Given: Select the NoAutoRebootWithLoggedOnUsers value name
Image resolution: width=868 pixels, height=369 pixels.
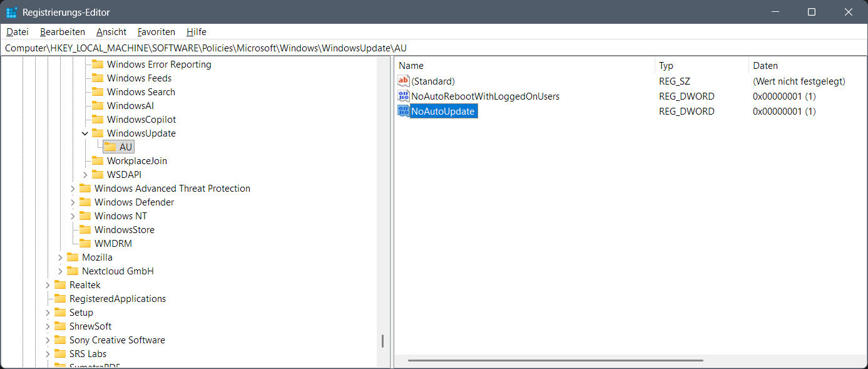Looking at the screenshot, I should click(485, 96).
